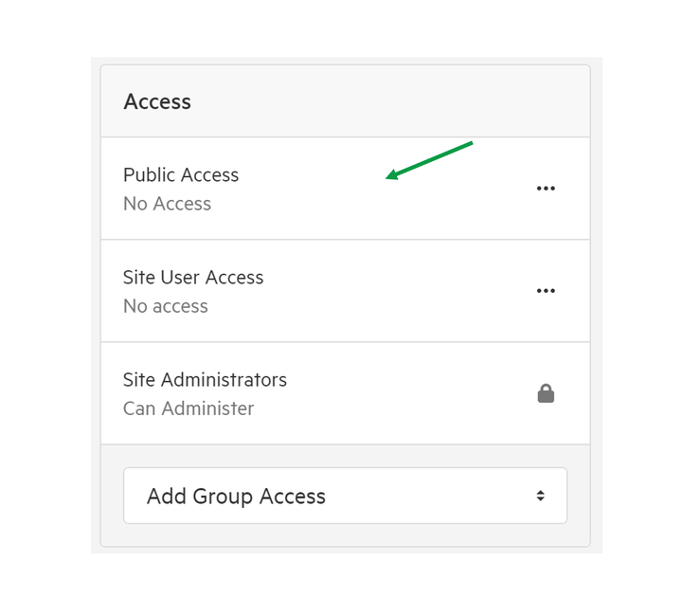The width and height of the screenshot is (682, 616).
Task: Select the Add Group Access text label
Action: click(x=236, y=497)
